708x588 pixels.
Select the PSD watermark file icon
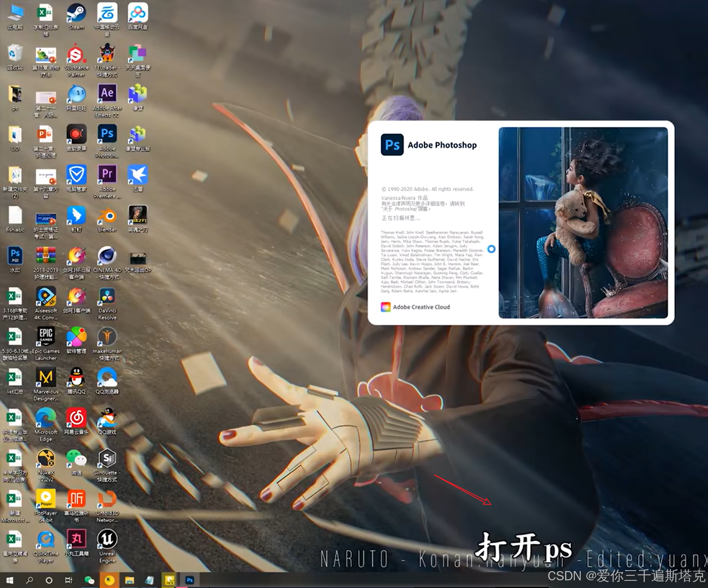coord(15,259)
